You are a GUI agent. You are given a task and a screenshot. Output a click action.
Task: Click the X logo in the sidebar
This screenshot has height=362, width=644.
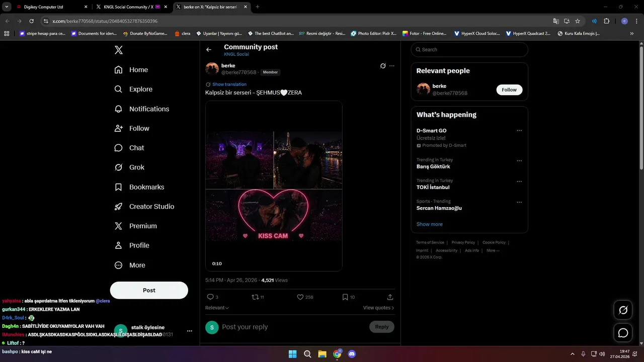pos(118,50)
